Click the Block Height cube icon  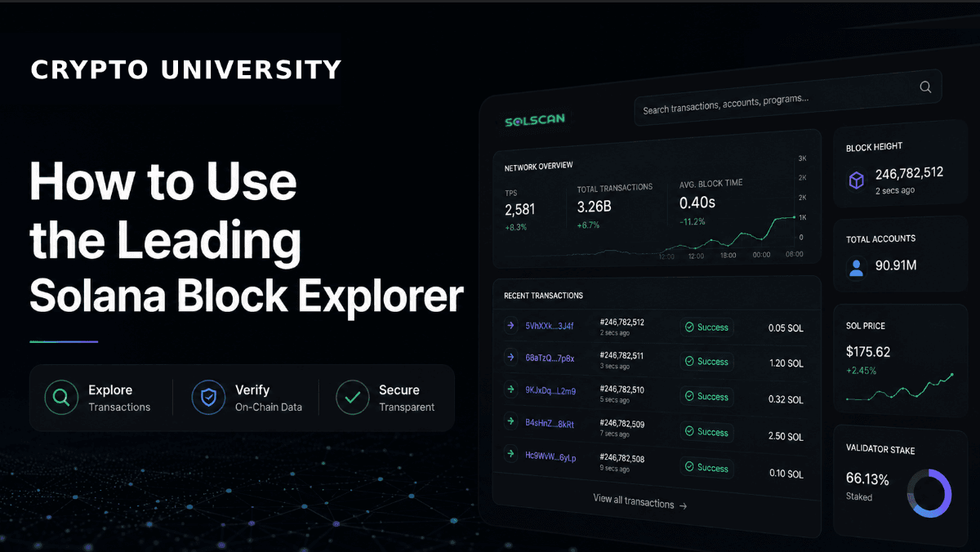point(856,180)
